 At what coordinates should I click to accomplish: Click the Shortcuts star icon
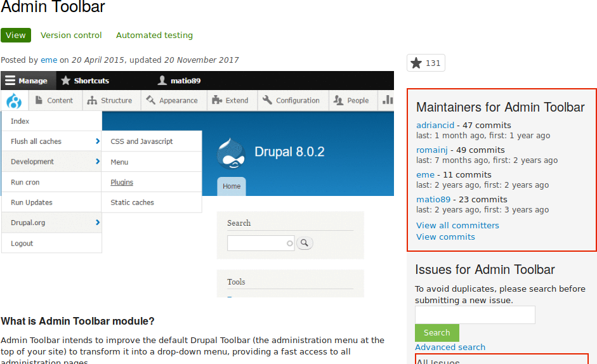coord(65,81)
